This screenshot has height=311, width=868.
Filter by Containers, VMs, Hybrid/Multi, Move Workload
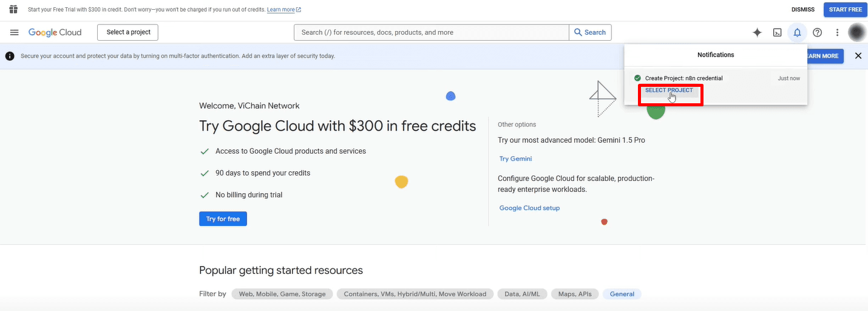[415, 294]
